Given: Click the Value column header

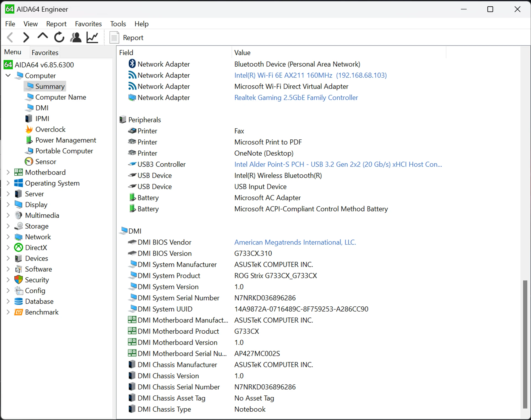Looking at the screenshot, I should [x=339, y=53].
